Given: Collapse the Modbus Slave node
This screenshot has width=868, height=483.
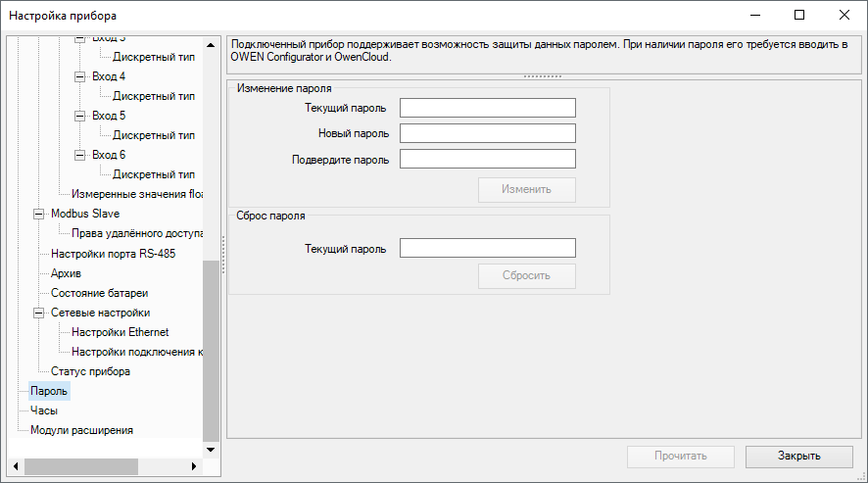Looking at the screenshot, I should tap(39, 214).
